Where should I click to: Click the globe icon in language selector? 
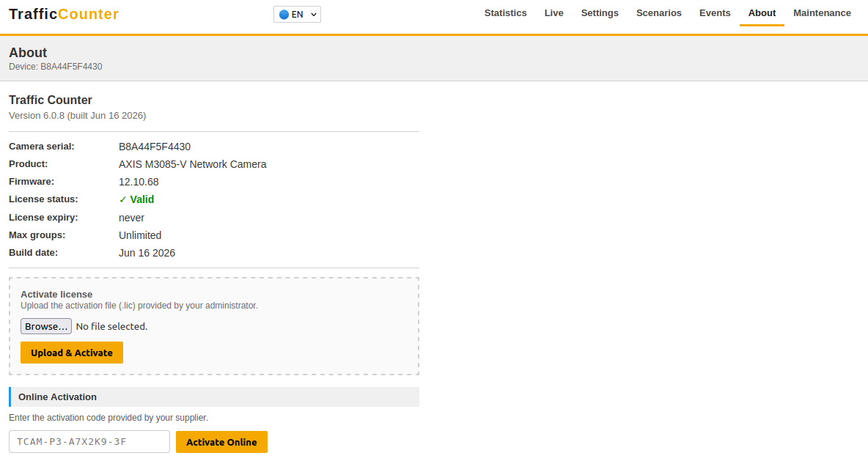(x=284, y=15)
